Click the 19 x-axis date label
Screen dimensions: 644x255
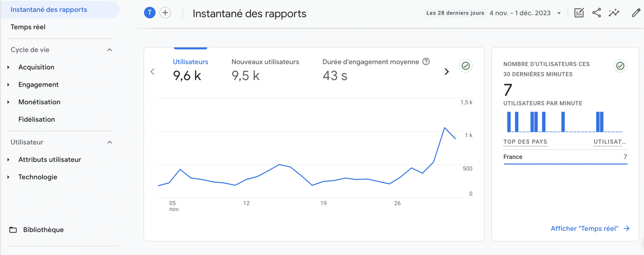(x=323, y=203)
